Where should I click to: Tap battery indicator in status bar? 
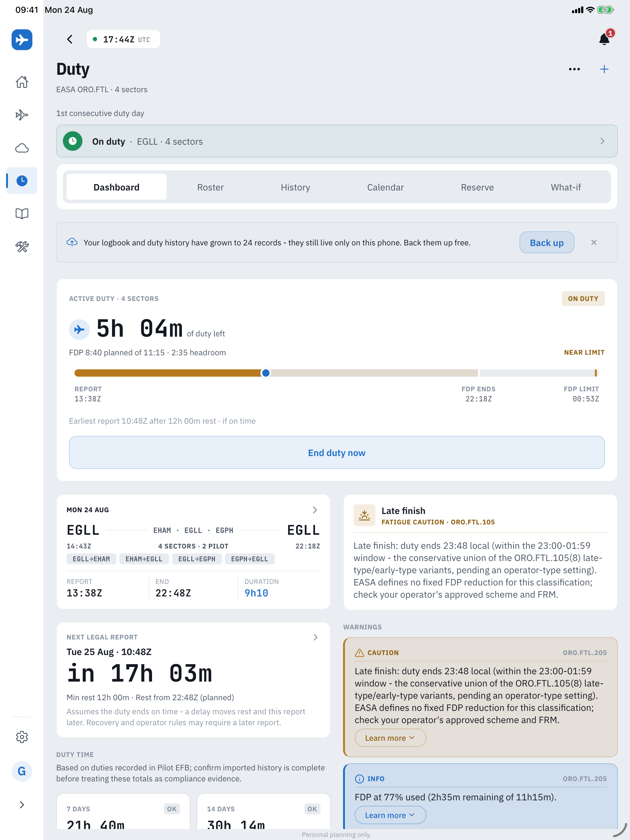click(605, 10)
